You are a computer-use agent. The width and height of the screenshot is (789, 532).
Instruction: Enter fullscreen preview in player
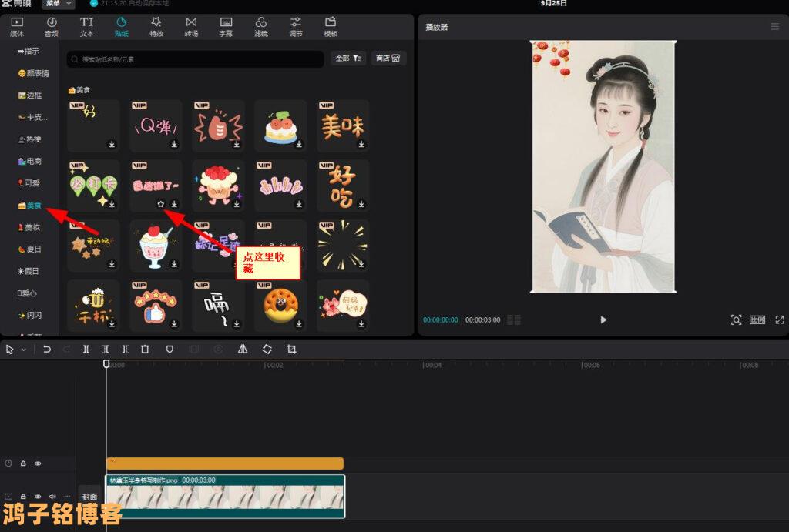(x=779, y=320)
